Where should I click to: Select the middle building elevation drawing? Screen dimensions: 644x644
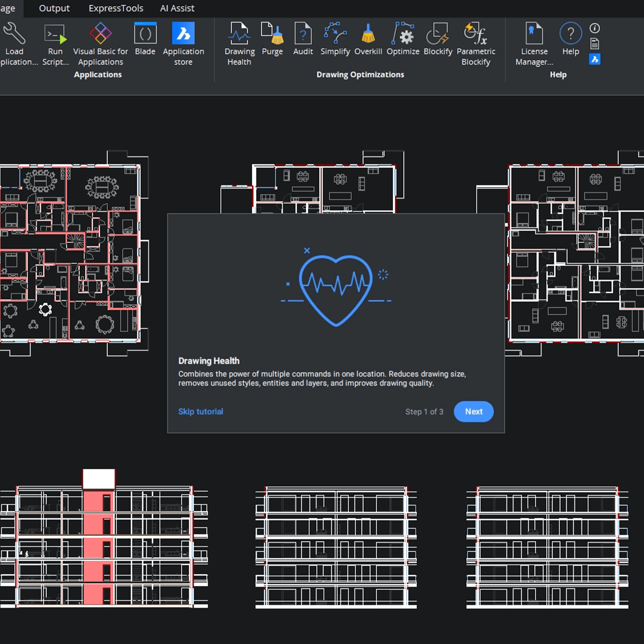[x=336, y=547]
